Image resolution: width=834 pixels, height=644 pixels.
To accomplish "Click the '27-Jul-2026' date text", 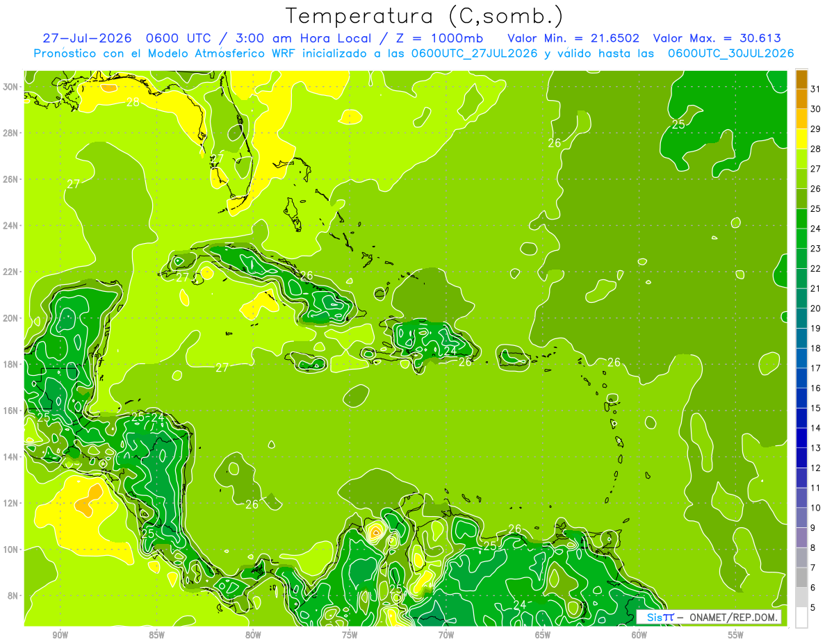I will click(86, 38).
